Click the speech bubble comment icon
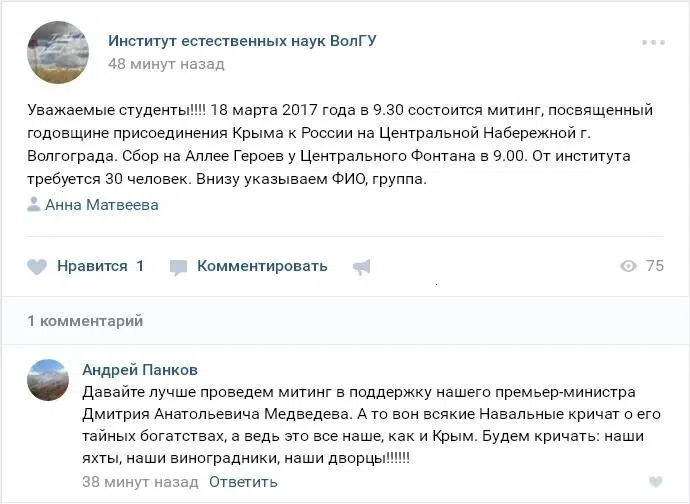The width and height of the screenshot is (690, 504). (178, 267)
